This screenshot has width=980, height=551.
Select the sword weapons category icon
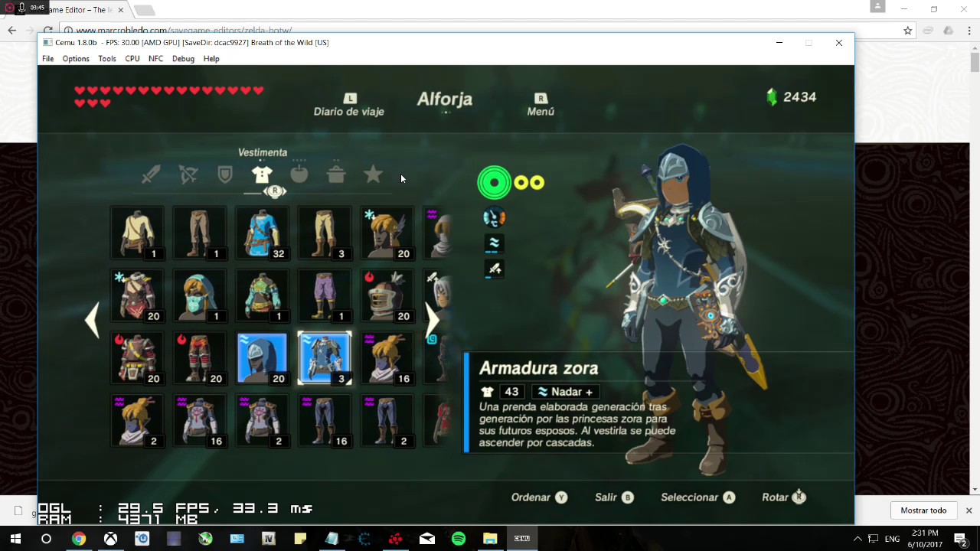coord(151,175)
